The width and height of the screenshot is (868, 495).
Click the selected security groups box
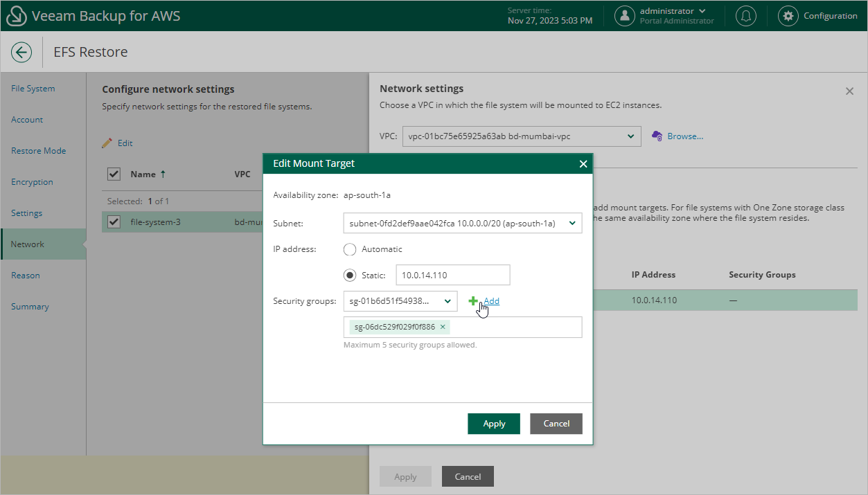463,327
